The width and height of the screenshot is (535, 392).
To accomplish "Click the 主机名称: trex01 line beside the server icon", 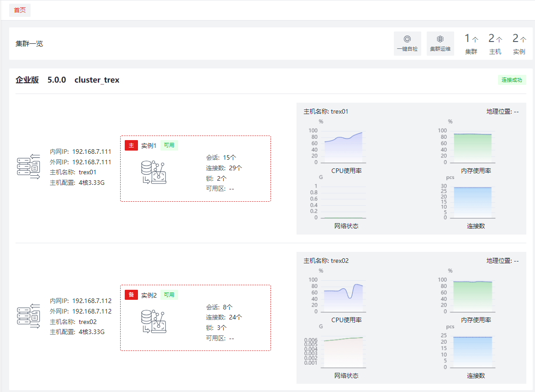I will coord(73,172).
